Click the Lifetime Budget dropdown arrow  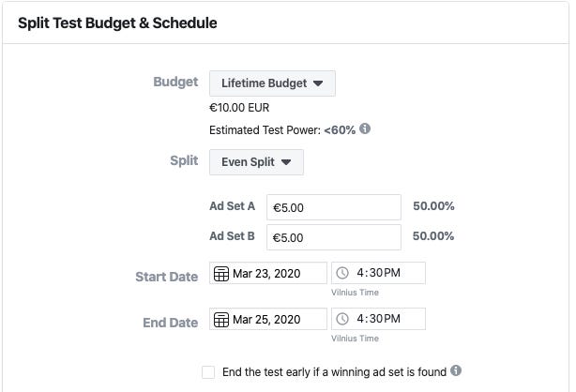tap(318, 83)
